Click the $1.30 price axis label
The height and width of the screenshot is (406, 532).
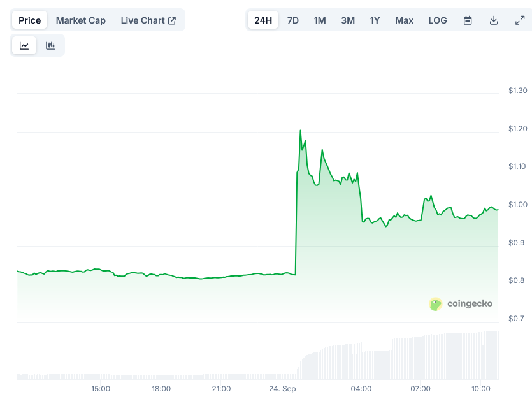[x=518, y=91]
